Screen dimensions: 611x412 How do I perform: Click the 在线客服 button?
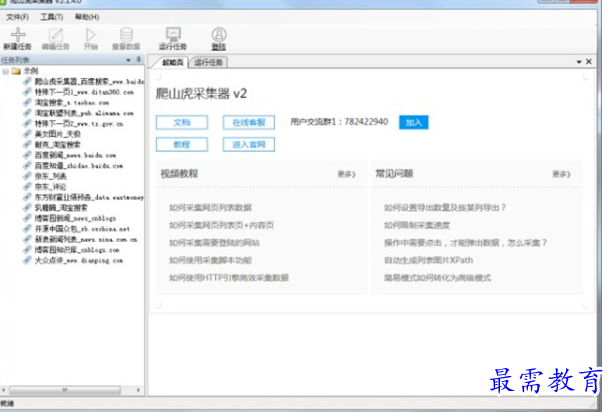point(249,122)
